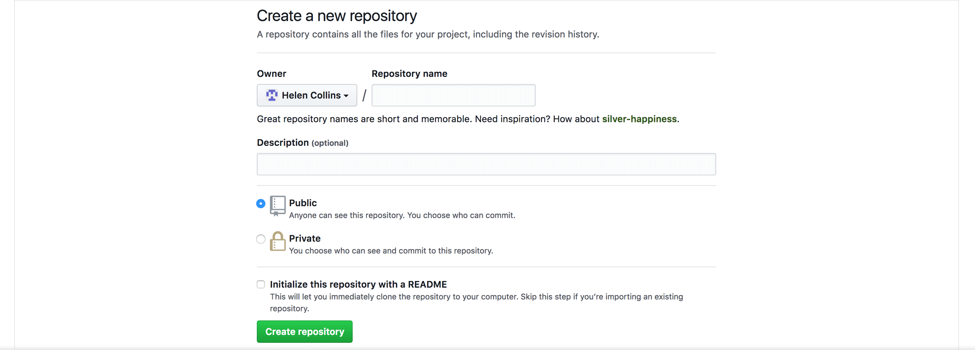
Task: Click Helen Collins avatar identicon
Action: [x=272, y=95]
